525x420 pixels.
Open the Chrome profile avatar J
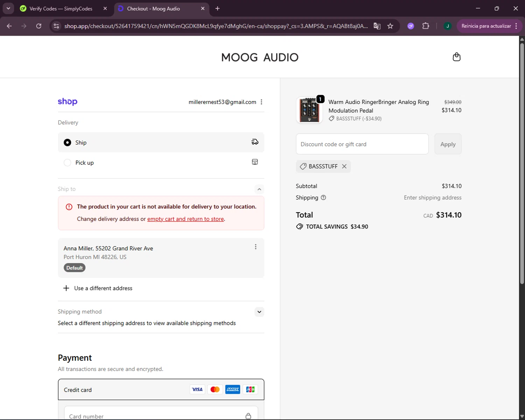(447, 26)
